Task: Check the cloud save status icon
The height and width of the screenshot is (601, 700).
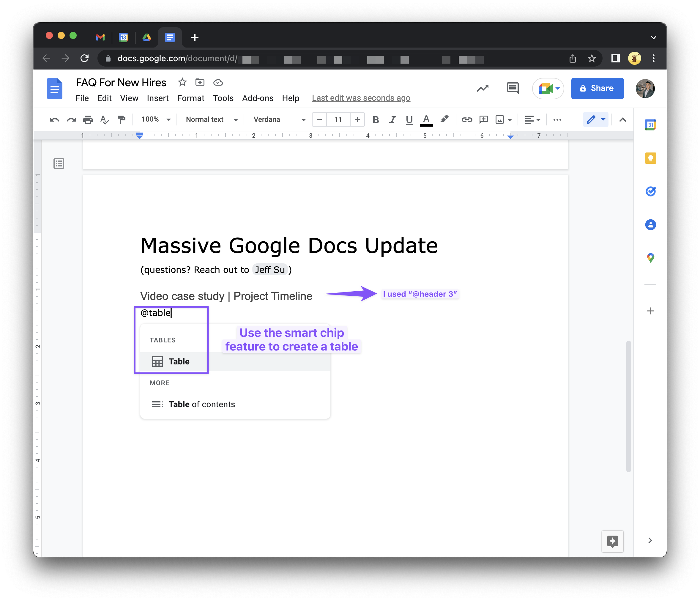Action: pyautogui.click(x=218, y=82)
